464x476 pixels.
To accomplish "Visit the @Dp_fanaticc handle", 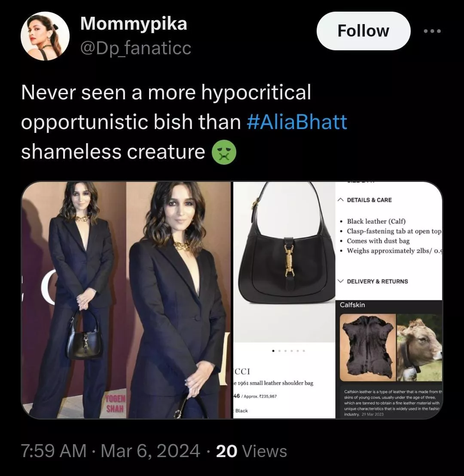I will pos(136,48).
